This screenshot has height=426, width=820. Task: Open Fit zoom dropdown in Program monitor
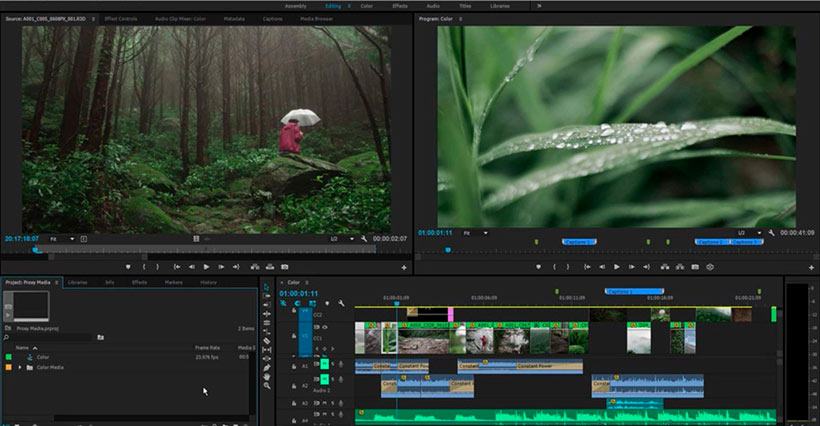[x=475, y=233]
